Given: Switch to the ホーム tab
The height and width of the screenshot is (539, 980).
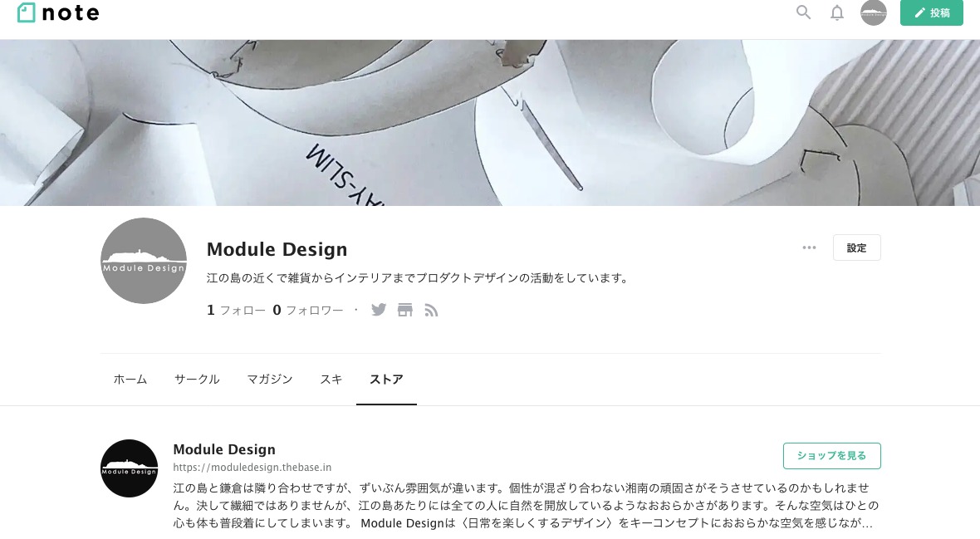Looking at the screenshot, I should 130,379.
